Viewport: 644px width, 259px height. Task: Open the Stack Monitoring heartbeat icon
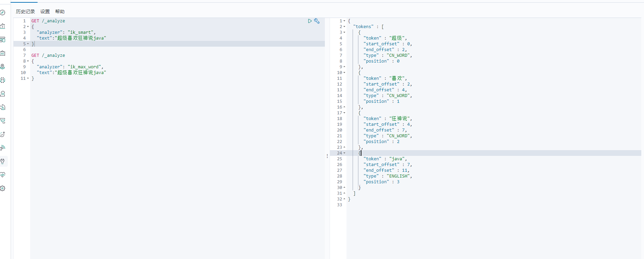point(3,175)
